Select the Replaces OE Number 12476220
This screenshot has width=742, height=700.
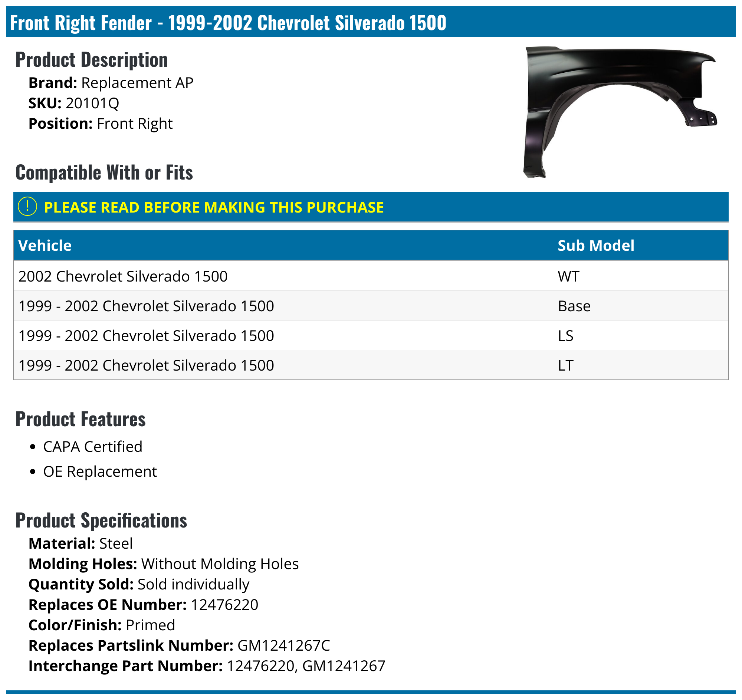point(224,604)
